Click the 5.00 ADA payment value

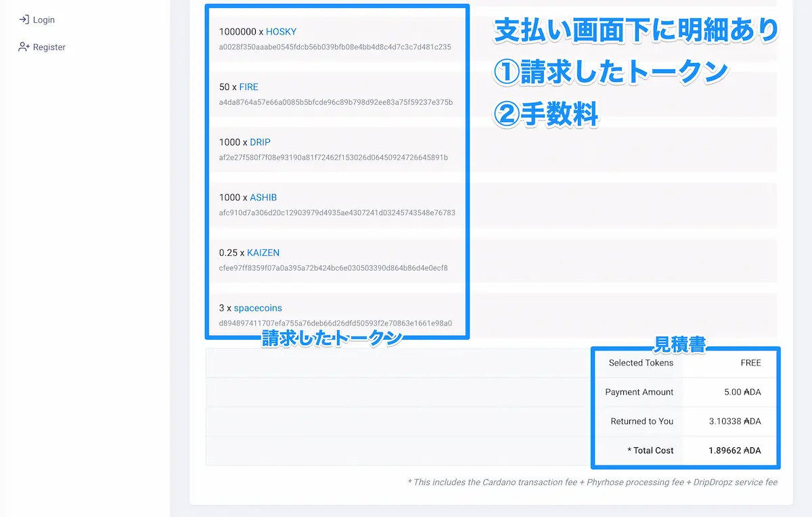tap(742, 392)
